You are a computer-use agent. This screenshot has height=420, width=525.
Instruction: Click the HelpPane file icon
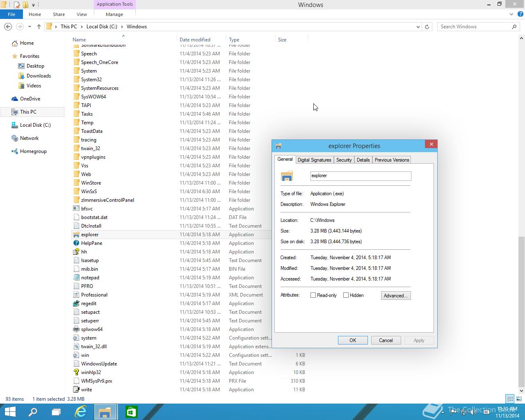point(76,243)
